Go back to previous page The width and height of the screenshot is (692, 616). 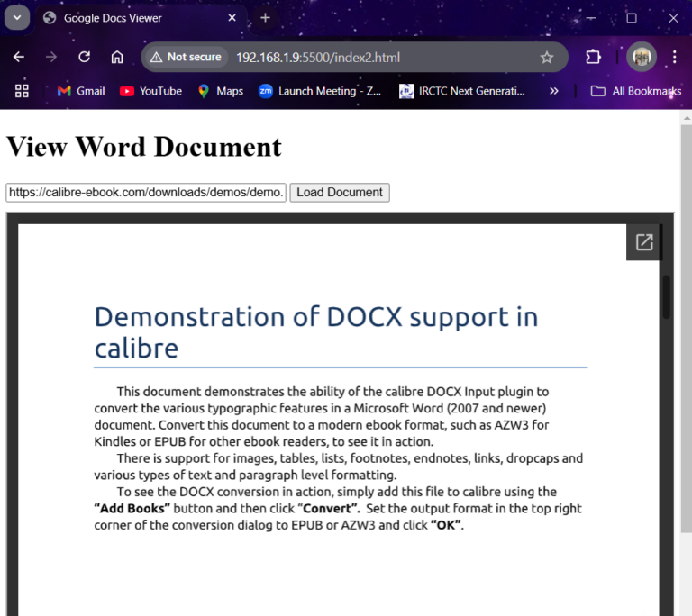[x=19, y=57]
